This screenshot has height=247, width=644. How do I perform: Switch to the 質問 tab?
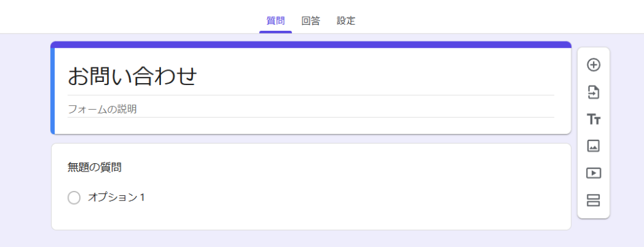(275, 21)
